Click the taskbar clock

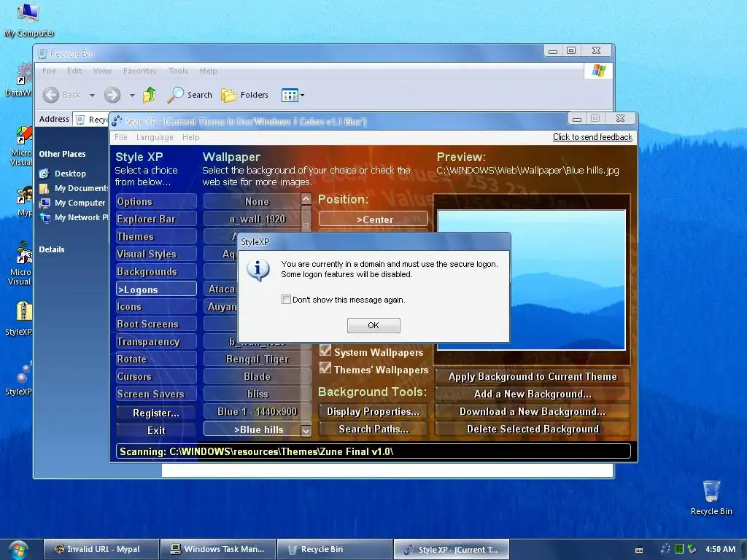(x=720, y=549)
